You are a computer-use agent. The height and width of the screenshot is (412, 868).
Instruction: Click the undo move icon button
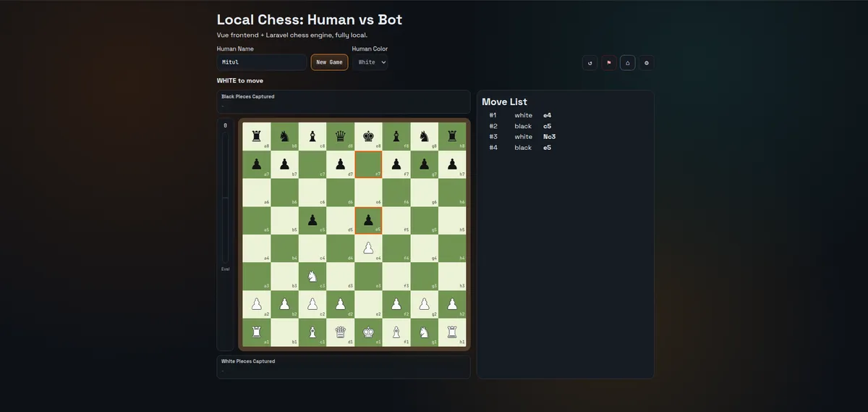click(x=590, y=63)
